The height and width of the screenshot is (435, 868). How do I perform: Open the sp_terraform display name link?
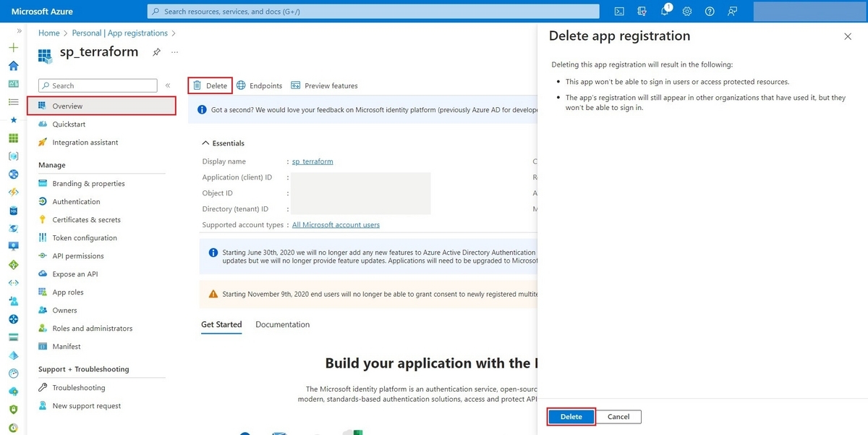312,161
